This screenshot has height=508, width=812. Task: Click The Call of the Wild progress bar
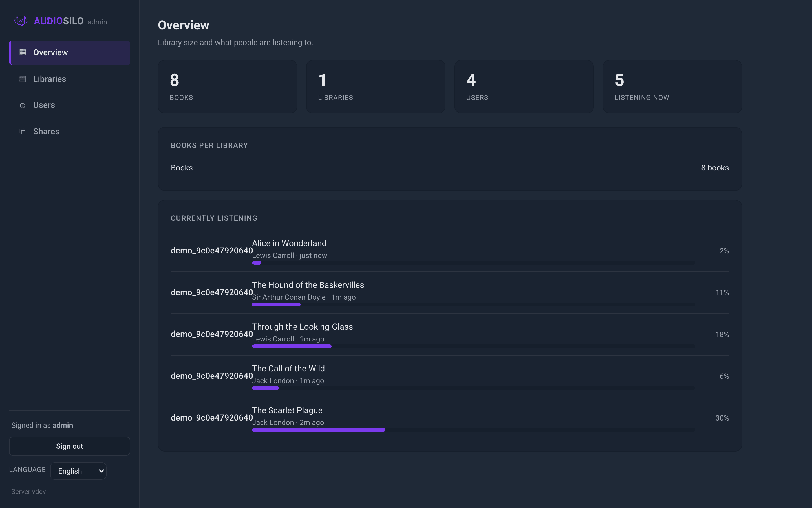pyautogui.click(x=473, y=388)
